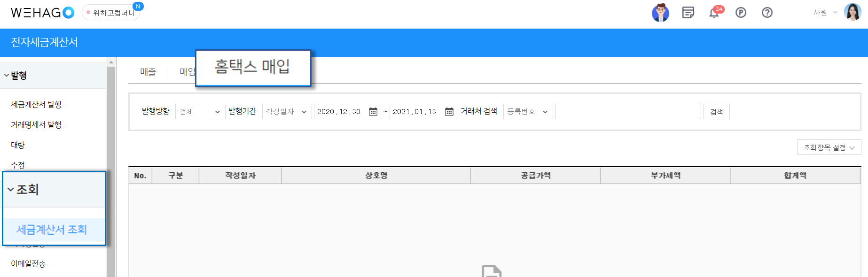Viewport: 868px width, 277px height.
Task: Click the 거래처 검색 text field
Action: tap(627, 112)
